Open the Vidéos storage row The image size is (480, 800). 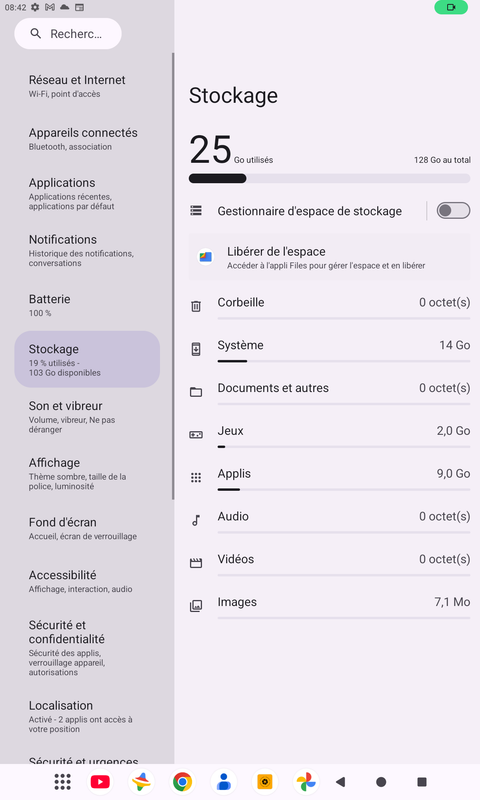click(330, 562)
